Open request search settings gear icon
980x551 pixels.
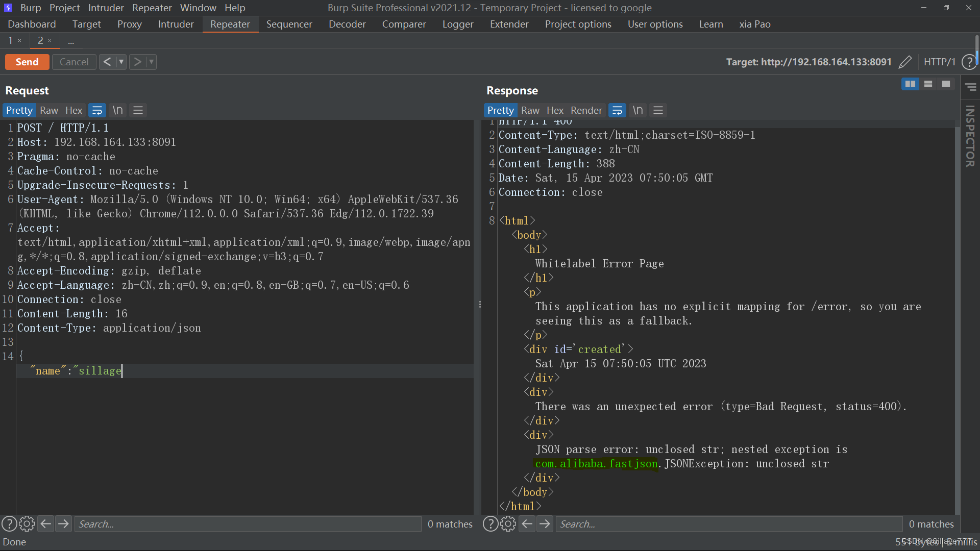(27, 524)
